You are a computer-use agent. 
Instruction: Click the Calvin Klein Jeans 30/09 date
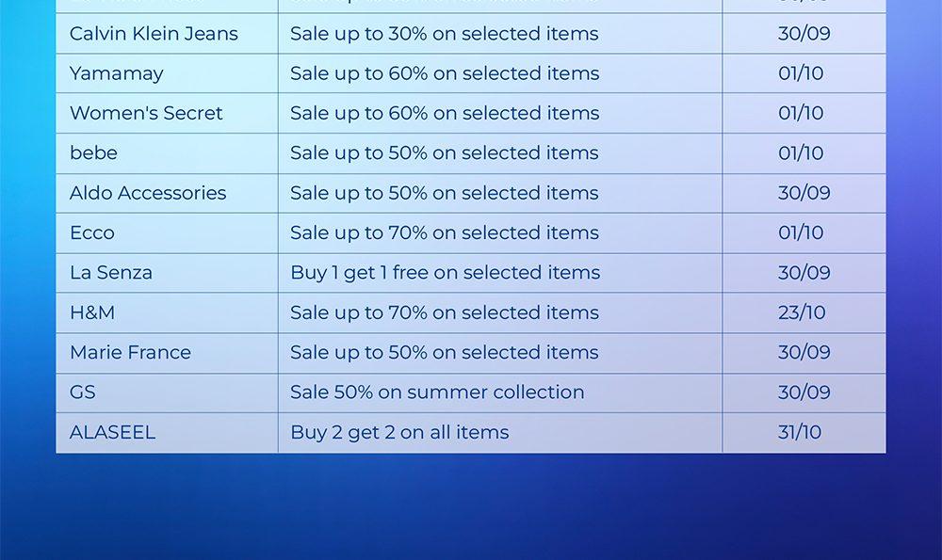[x=804, y=34]
